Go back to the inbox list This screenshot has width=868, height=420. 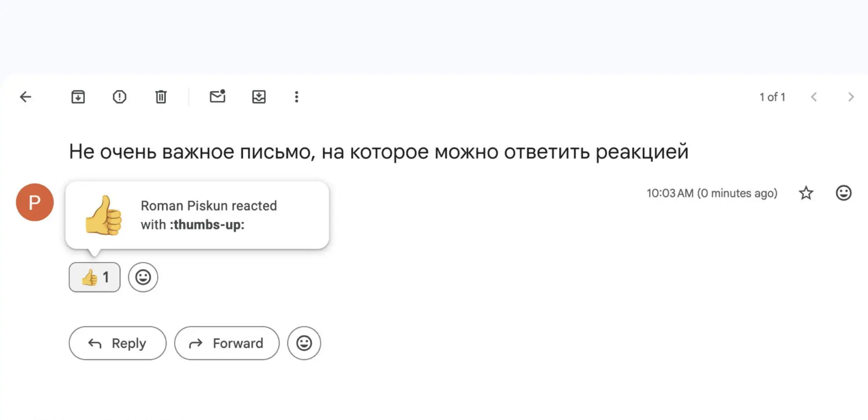click(26, 97)
